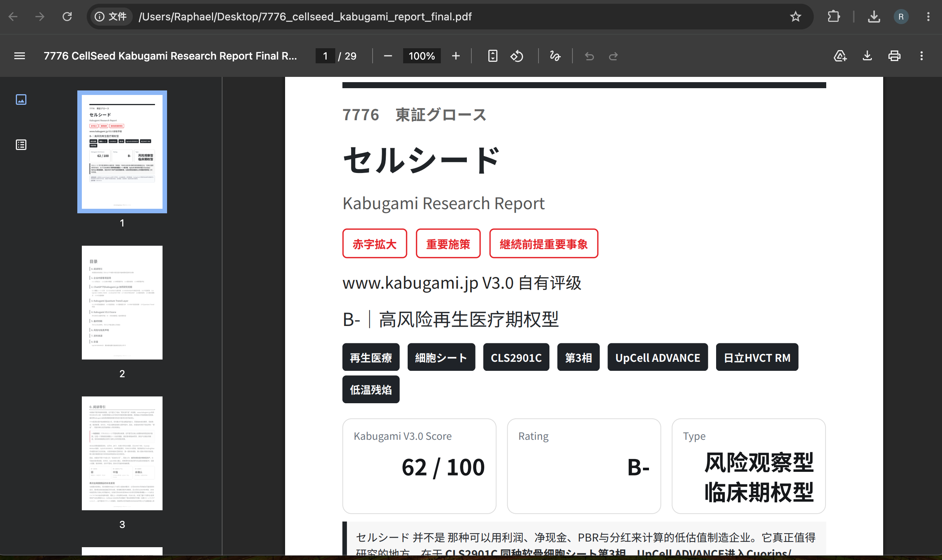Click the セルシード company title
The image size is (942, 560).
click(x=421, y=160)
